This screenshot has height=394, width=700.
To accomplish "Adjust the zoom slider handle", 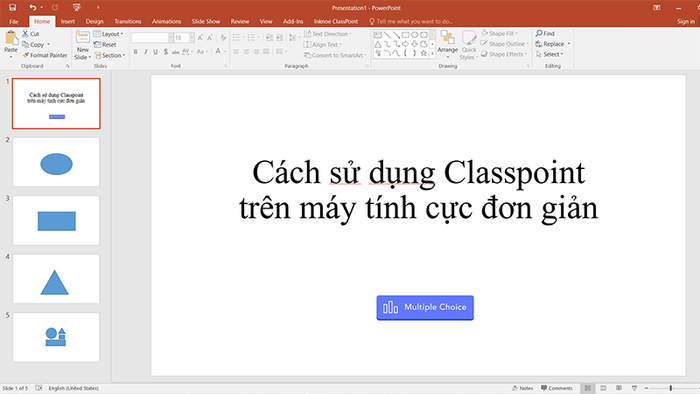I will pyautogui.click(x=671, y=388).
